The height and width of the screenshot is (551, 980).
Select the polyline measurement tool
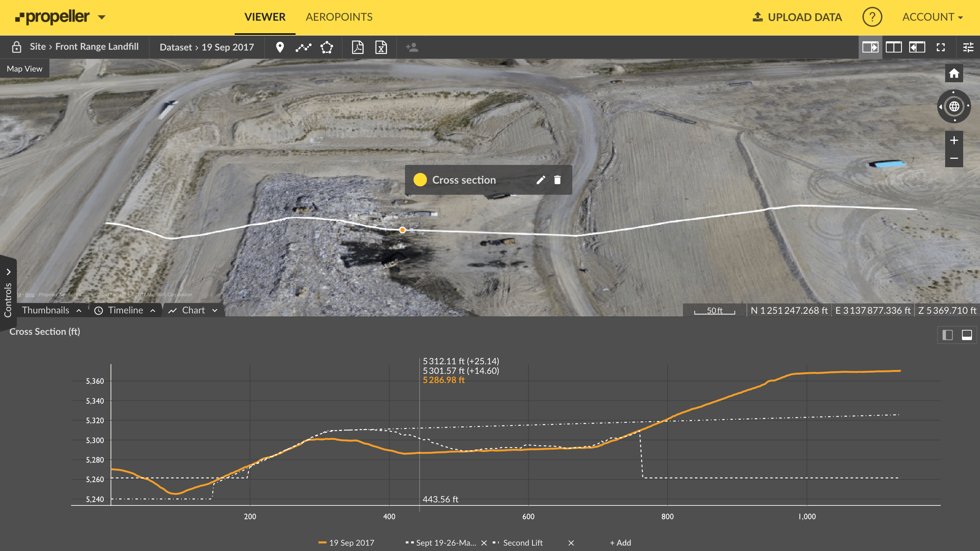303,47
